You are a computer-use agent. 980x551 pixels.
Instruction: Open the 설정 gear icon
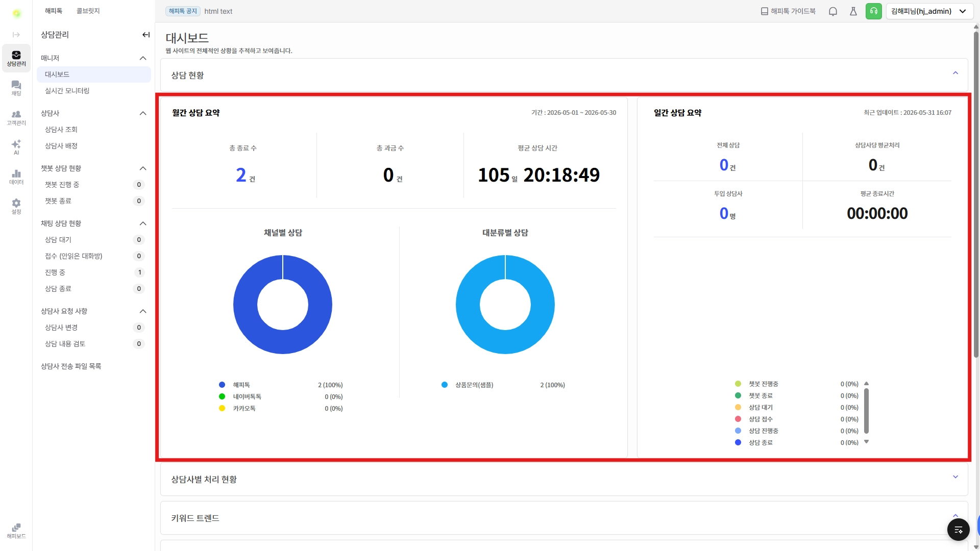coord(16,206)
